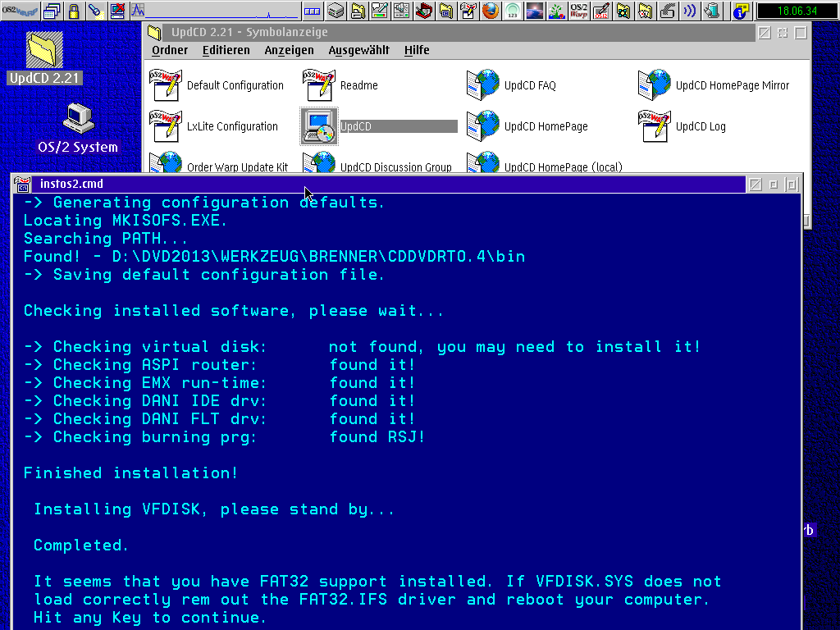Image resolution: width=840 pixels, height=630 pixels.
Task: Click the battery power plug icon
Action: [x=711, y=10]
